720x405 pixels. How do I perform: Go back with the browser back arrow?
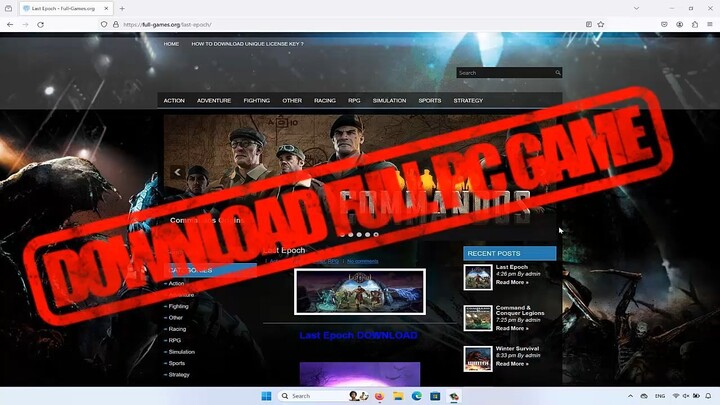coord(10,25)
